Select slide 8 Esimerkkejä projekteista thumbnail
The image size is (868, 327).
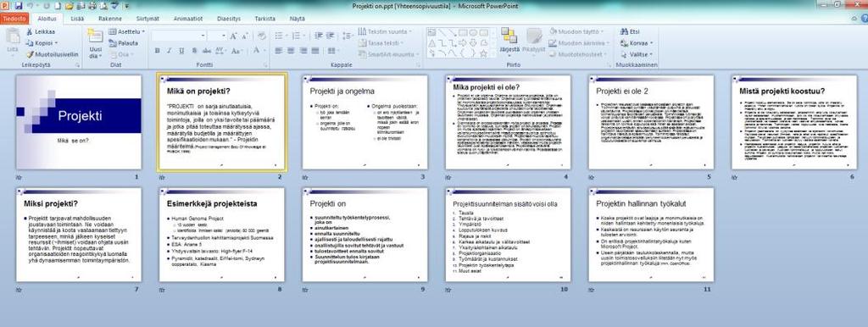point(221,234)
